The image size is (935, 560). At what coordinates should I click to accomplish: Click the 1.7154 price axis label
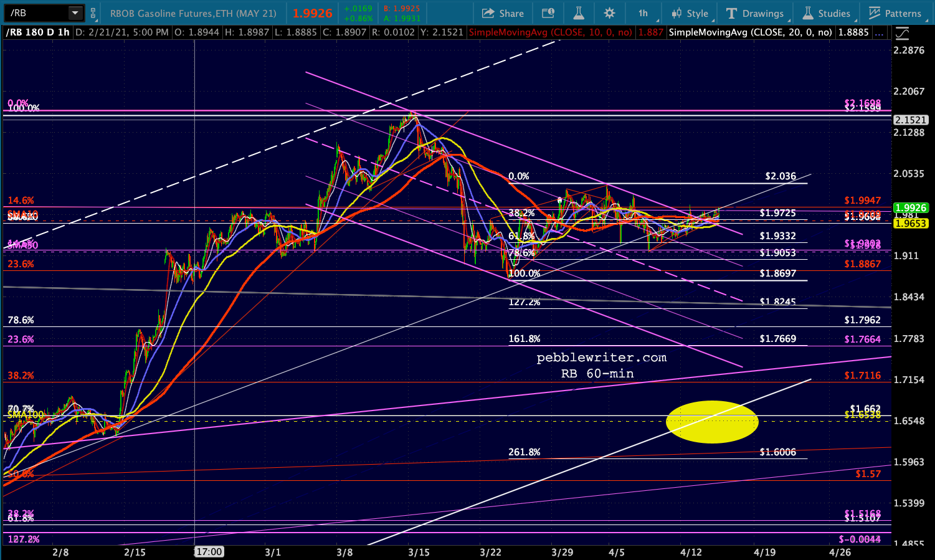click(x=909, y=379)
